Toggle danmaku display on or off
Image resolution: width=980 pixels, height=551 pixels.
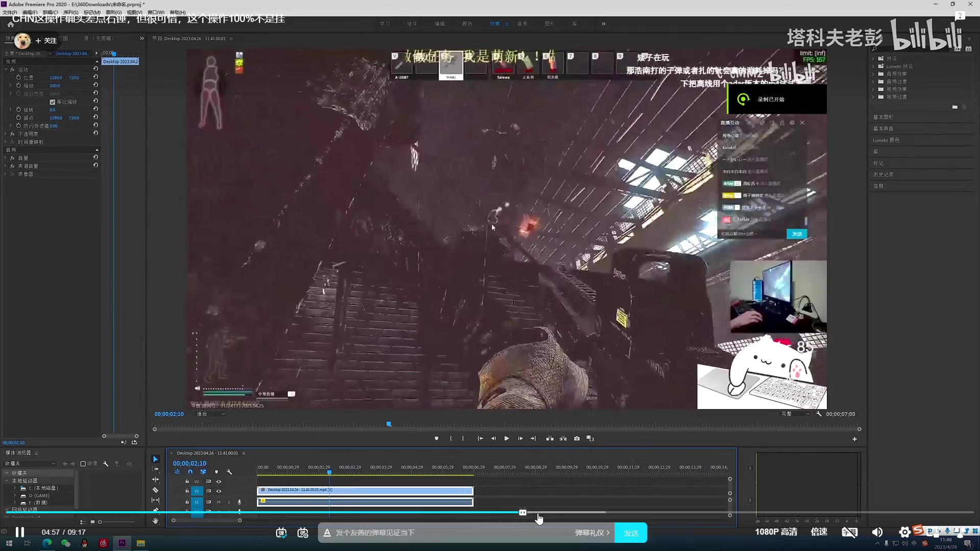pyautogui.click(x=281, y=533)
